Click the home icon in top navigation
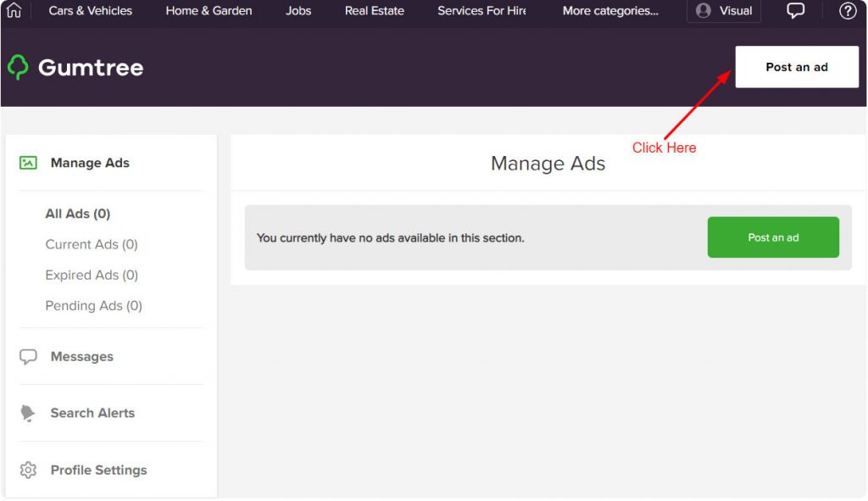This screenshot has height=501, width=868. click(14, 10)
